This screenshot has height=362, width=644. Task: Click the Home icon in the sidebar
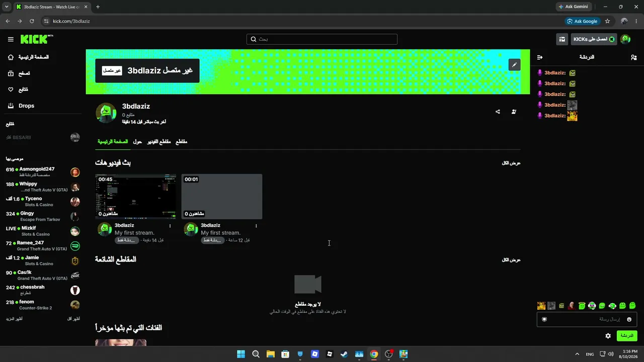click(x=11, y=57)
